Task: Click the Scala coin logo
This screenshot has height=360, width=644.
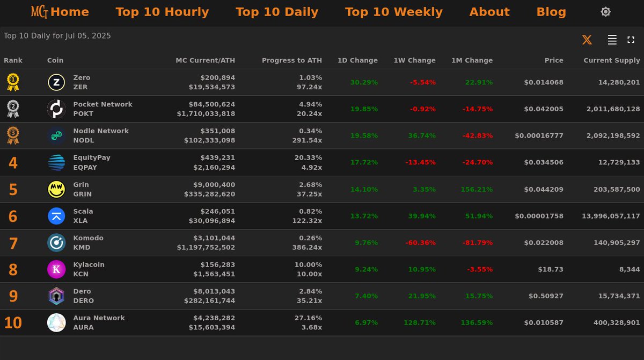Action: [56, 216]
